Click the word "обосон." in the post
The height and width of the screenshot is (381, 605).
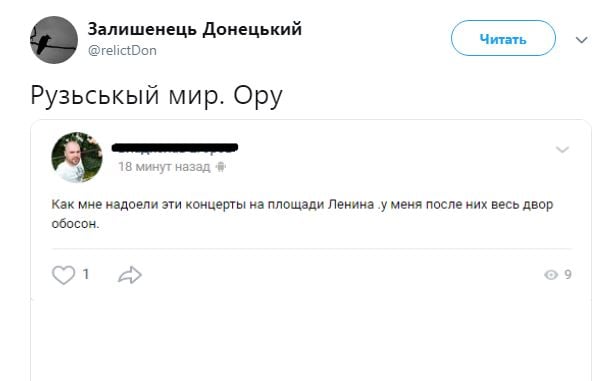coord(75,224)
